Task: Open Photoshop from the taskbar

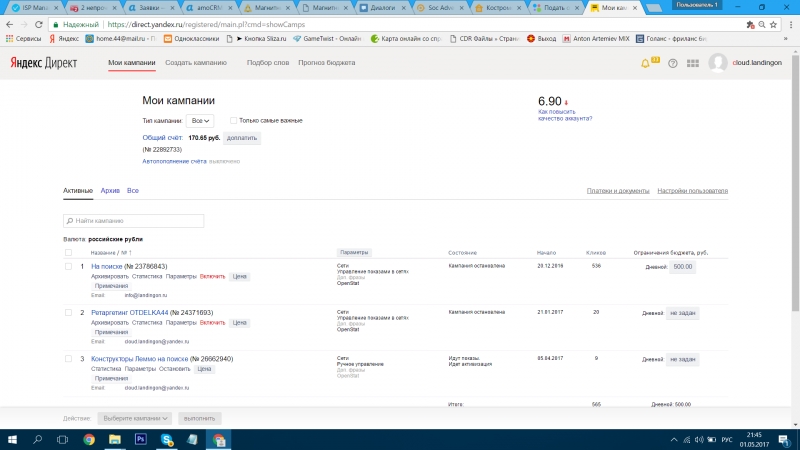Action: click(141, 439)
